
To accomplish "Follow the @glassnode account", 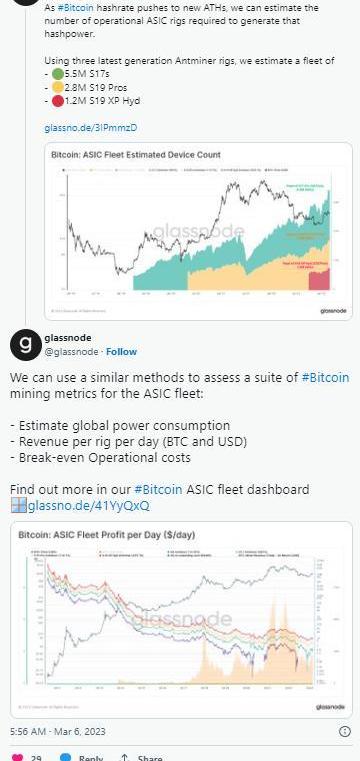I will (x=121, y=351).
